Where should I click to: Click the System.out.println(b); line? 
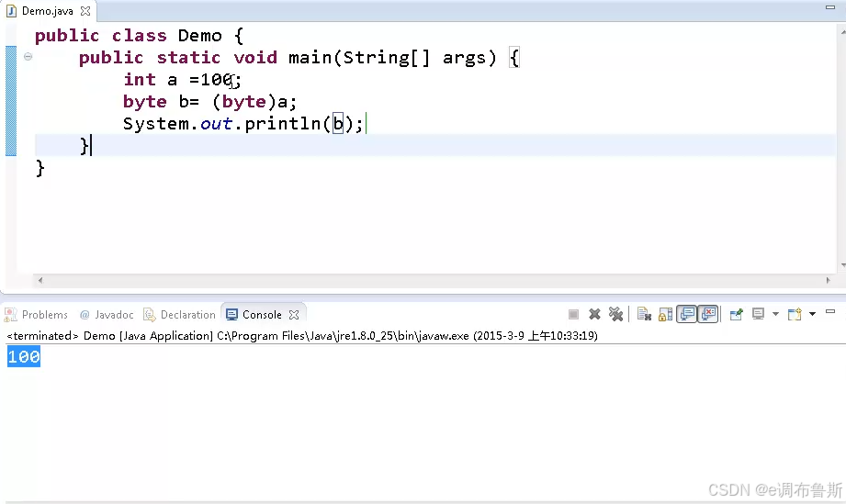tap(243, 124)
